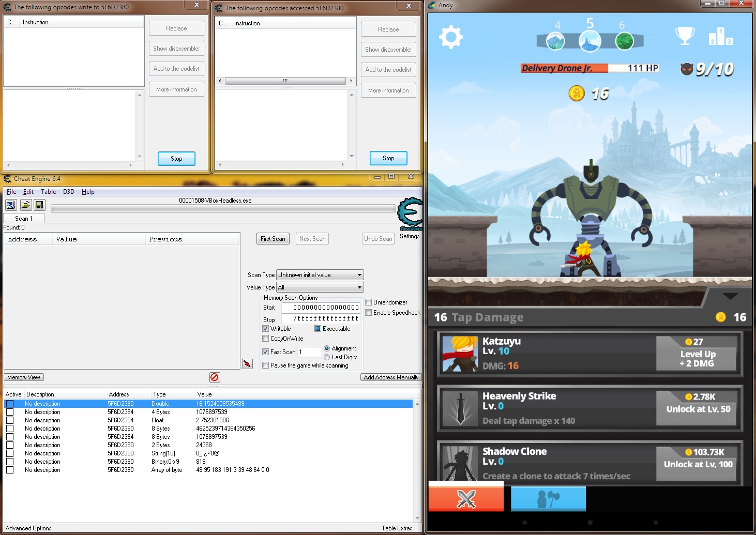Click the add-to-address-list red arrow icon

click(247, 364)
